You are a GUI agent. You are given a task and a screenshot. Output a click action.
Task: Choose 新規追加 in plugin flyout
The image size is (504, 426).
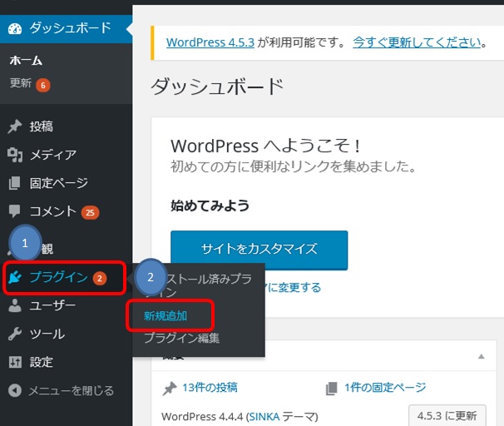166,315
